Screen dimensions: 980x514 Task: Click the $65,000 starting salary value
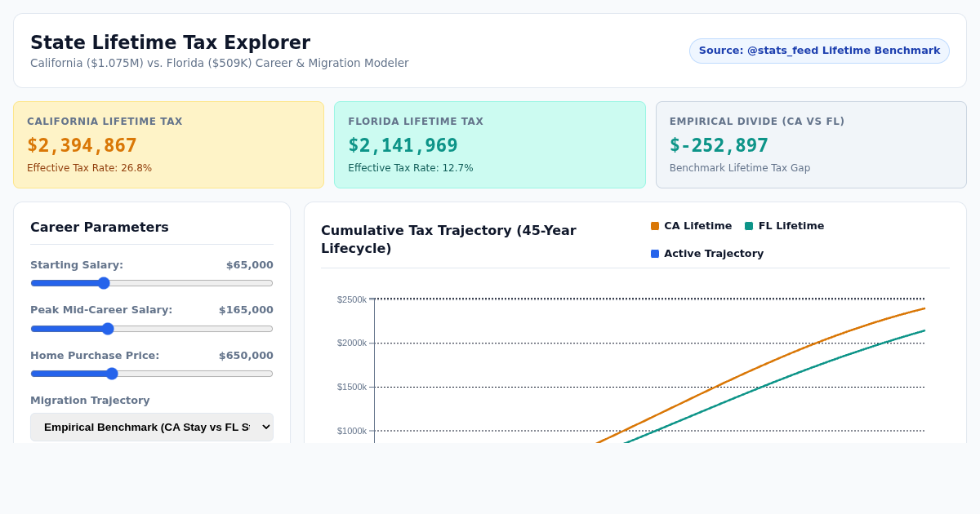[250, 265]
